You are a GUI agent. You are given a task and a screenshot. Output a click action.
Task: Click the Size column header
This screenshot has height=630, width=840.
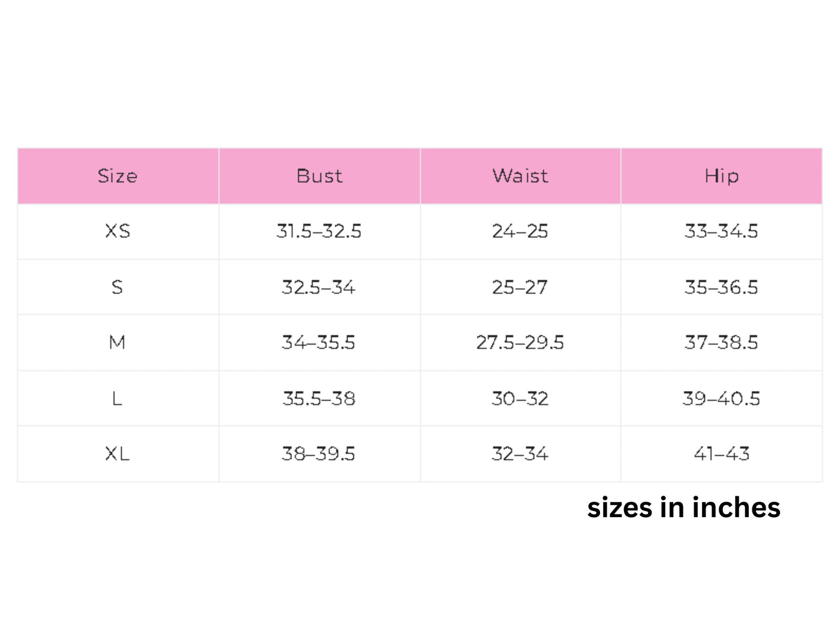click(118, 176)
